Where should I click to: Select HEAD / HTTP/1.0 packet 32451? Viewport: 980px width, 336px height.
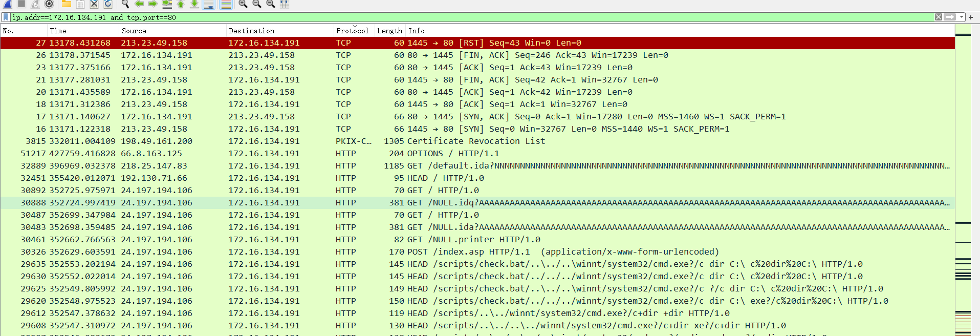pos(477,178)
